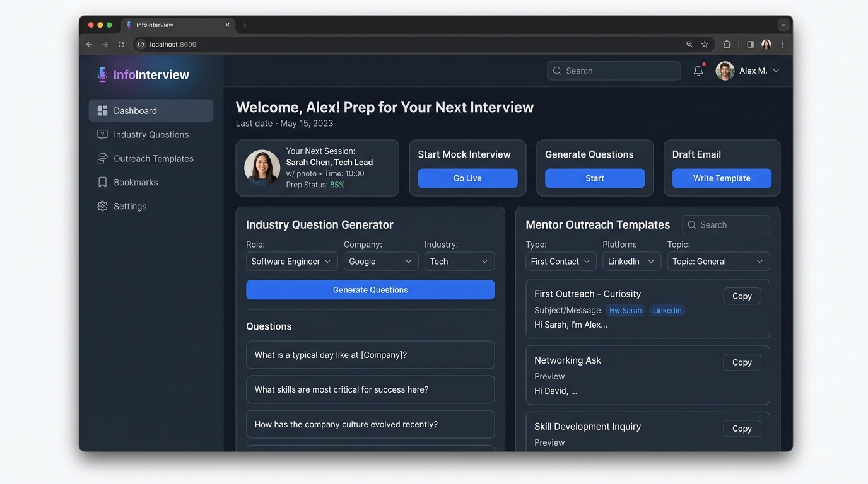Select question 'What skills are most critical for success here?'

pos(370,389)
